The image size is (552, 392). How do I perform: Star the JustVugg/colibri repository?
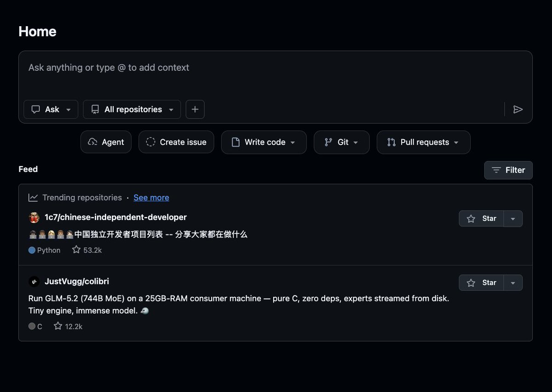pos(482,283)
